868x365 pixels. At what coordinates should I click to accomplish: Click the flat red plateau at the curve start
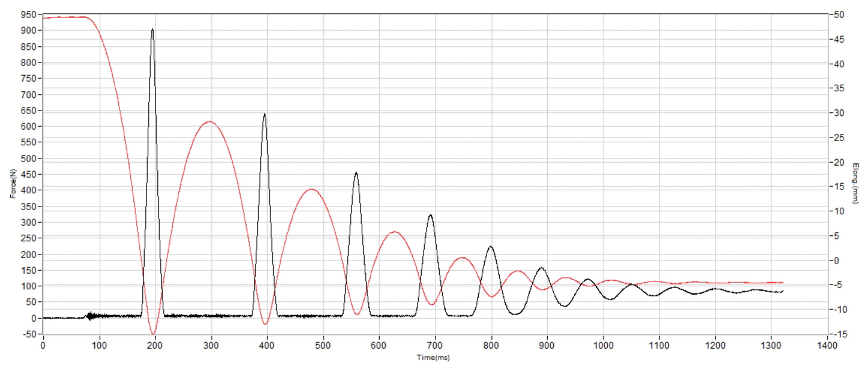tap(64, 17)
